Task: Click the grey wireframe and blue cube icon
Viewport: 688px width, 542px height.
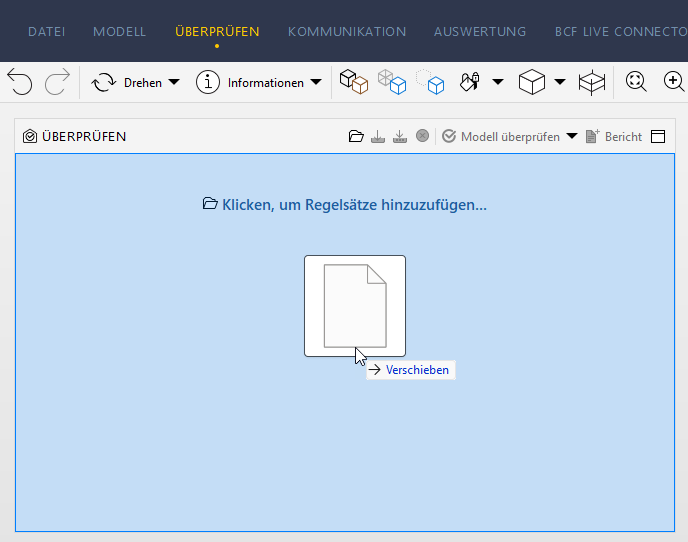Action: 392,82
